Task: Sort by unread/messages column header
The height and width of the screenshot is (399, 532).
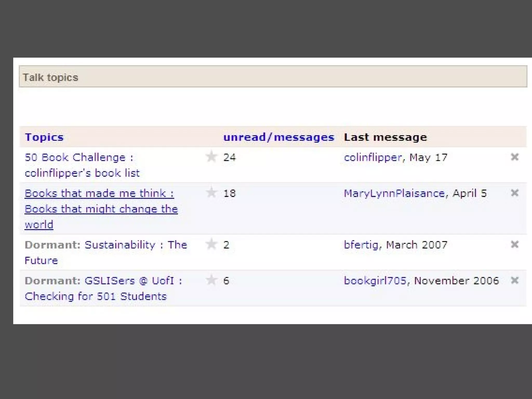Action: [x=278, y=137]
